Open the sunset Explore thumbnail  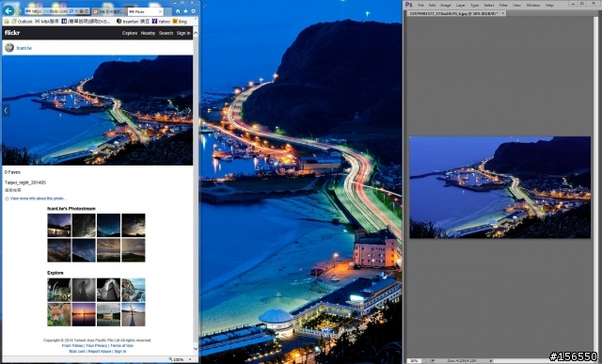(x=84, y=314)
